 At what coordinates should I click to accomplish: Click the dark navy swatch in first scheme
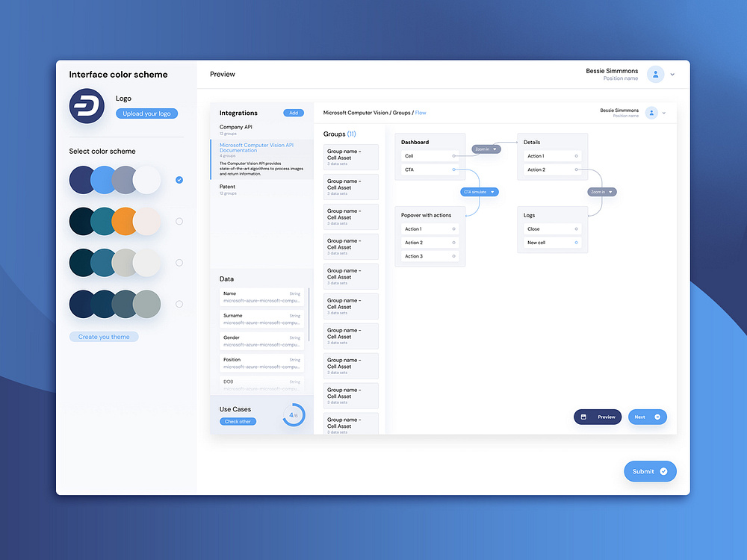click(x=82, y=179)
